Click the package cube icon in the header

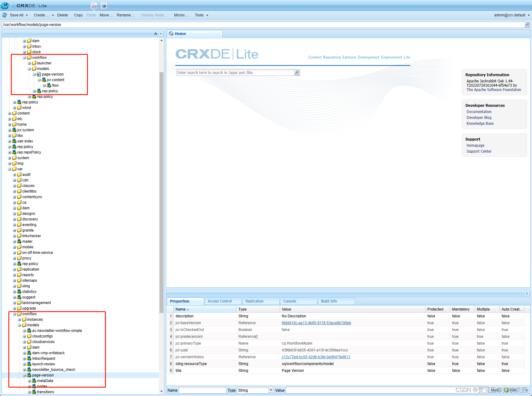[x=104, y=5]
